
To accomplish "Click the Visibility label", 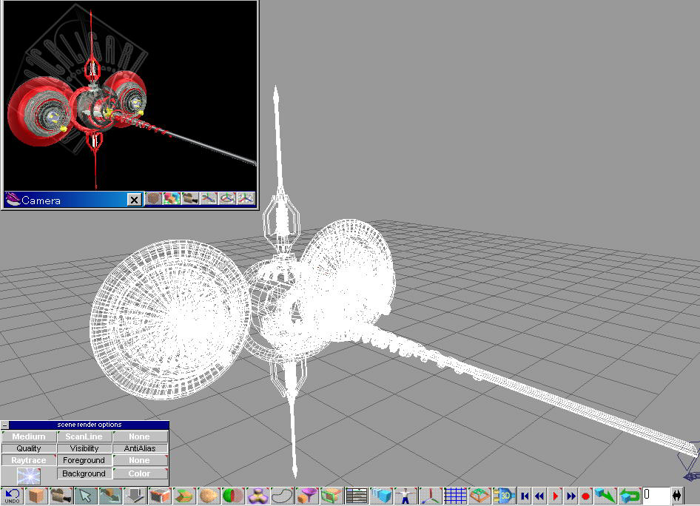I will click(x=84, y=448).
